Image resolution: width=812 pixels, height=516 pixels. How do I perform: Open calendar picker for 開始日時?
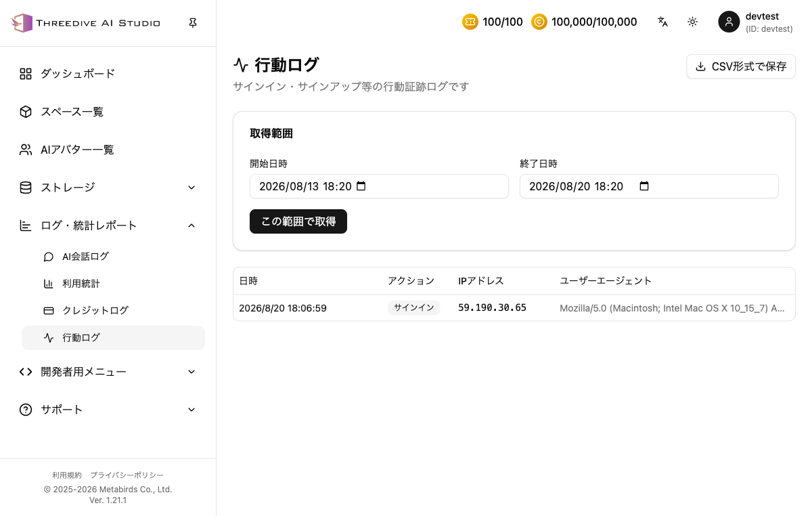pos(361,186)
